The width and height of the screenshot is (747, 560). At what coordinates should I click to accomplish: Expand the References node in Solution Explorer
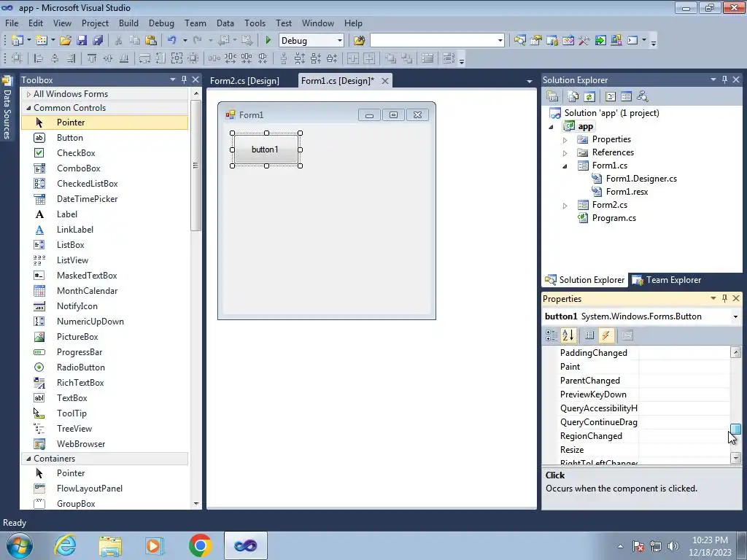click(565, 153)
